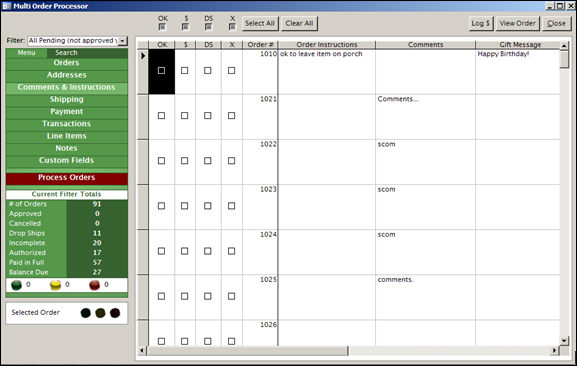The image size is (577, 366).
Task: Select the row marker for order 1010
Action: (143, 72)
